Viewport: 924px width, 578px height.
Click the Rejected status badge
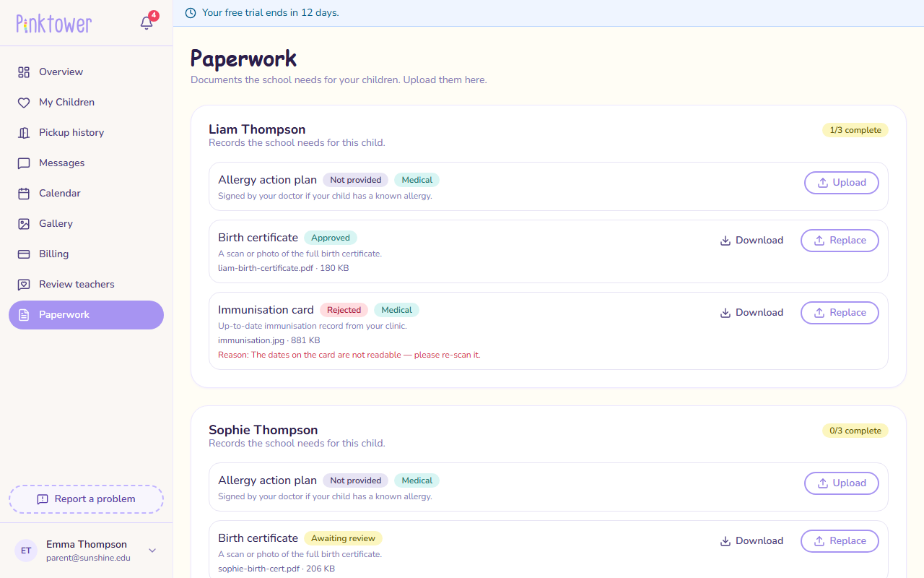click(344, 310)
